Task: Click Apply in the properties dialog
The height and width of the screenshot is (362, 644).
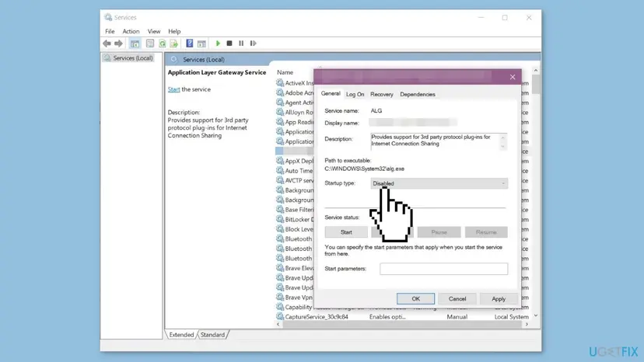Action: (499, 299)
